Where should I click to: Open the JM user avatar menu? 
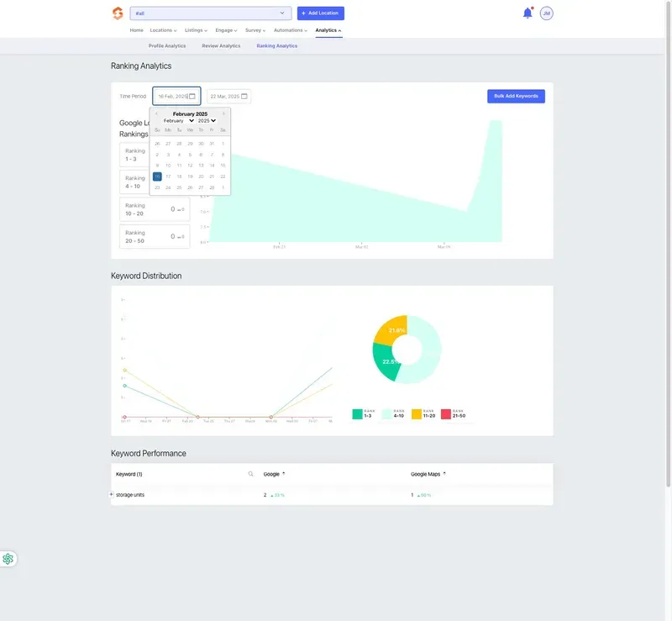(547, 13)
